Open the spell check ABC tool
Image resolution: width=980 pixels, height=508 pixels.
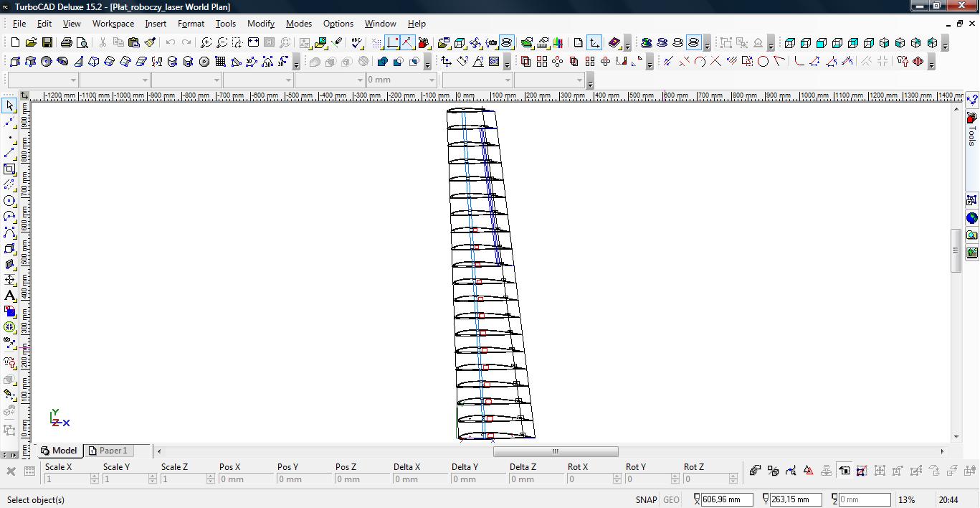coord(357,43)
